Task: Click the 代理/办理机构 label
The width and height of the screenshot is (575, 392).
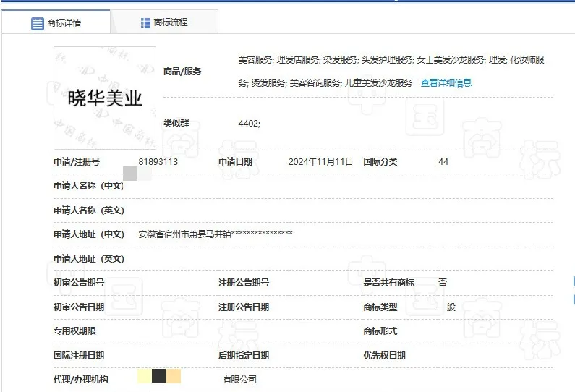Action: [81, 379]
